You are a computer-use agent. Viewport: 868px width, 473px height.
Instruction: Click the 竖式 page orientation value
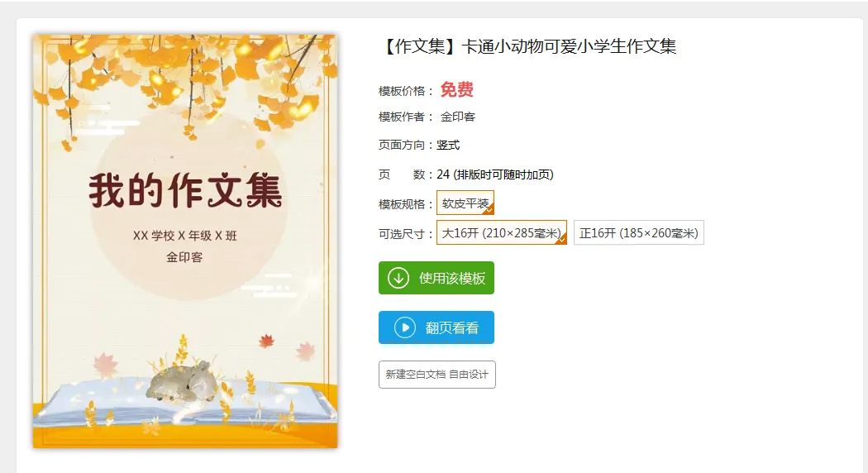[x=448, y=145]
